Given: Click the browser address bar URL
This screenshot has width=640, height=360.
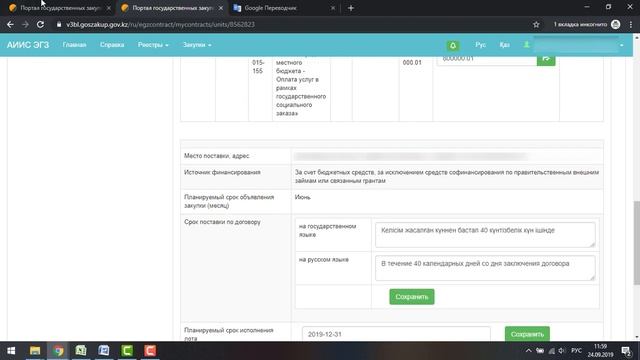Looking at the screenshot, I should [x=160, y=24].
